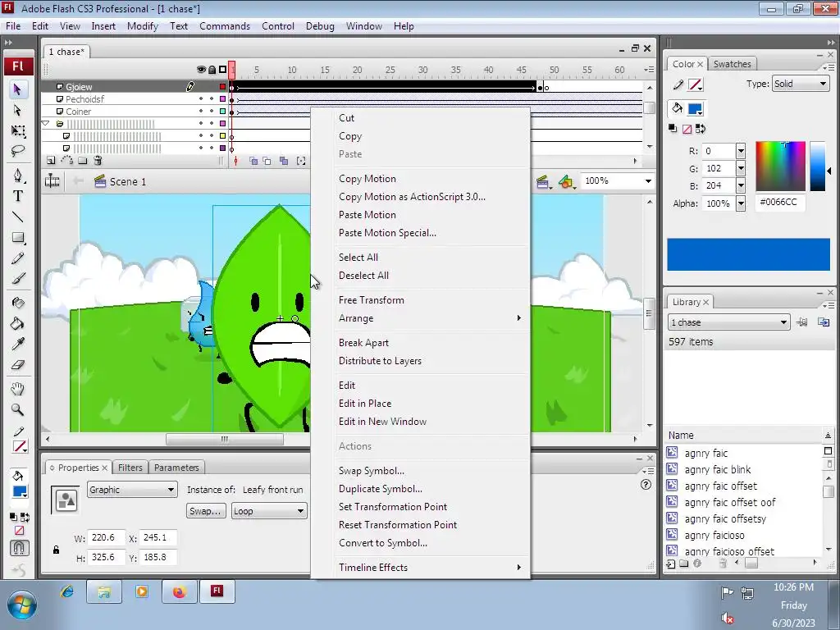Click Scene 1 breadcrumb label
This screenshot has height=630, width=840.
tap(127, 181)
